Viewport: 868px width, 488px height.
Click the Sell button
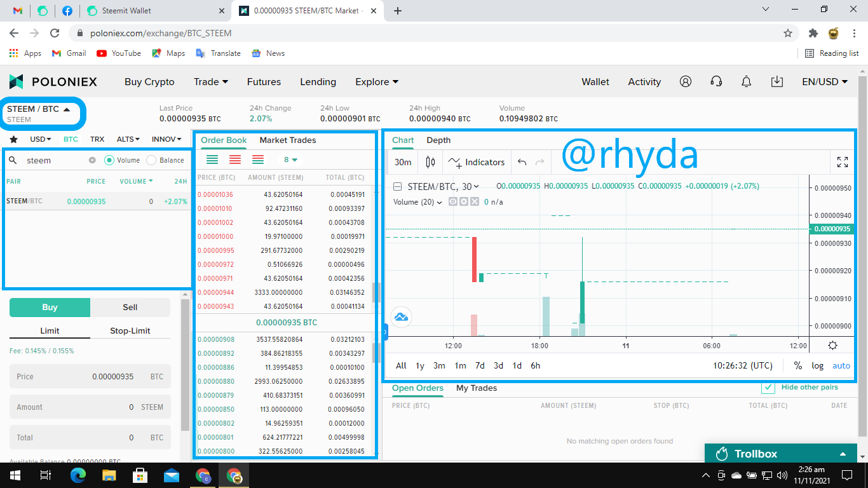(130, 307)
